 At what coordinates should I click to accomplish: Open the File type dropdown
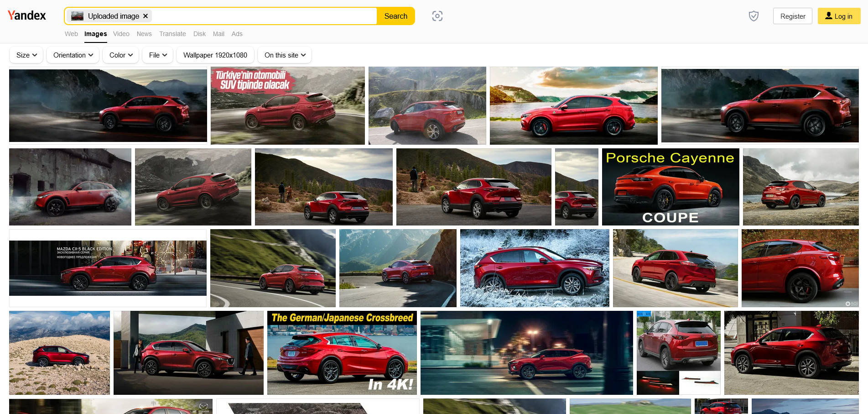point(158,55)
